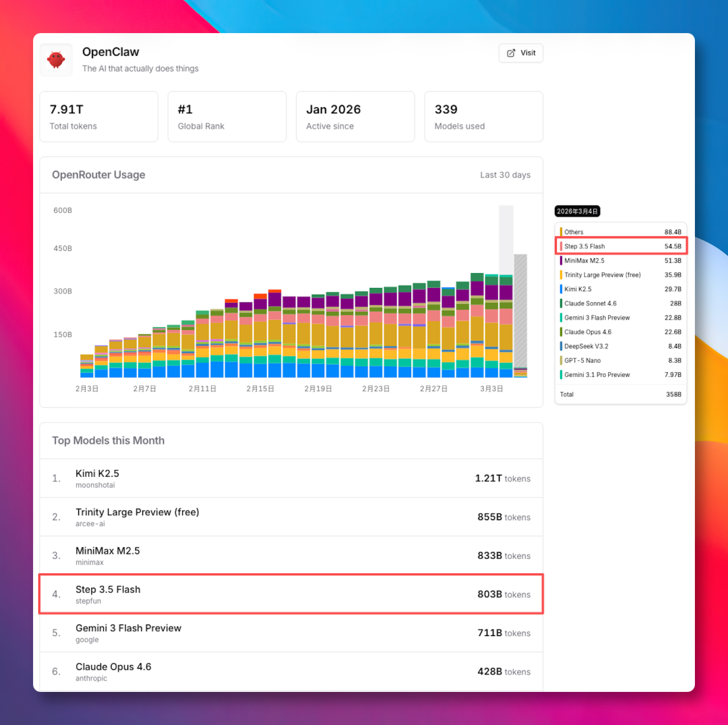Click the 3月3日 axis date label
The image size is (728, 725).
(x=491, y=388)
